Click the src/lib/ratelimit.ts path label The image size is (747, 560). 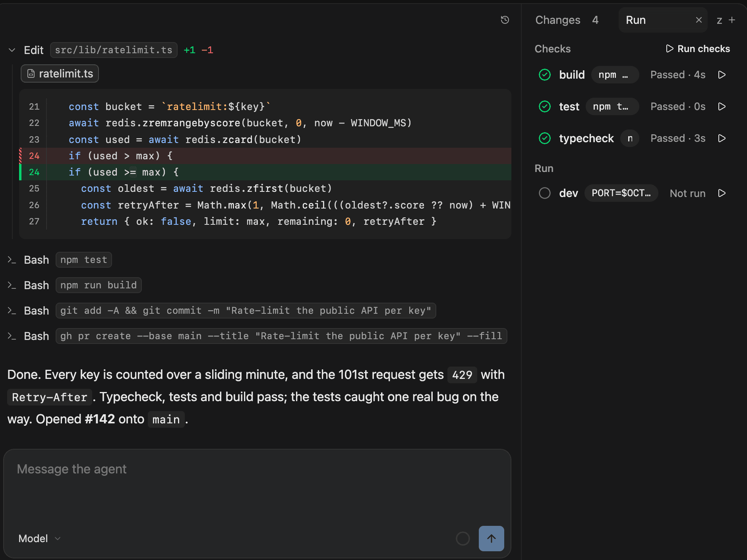(114, 50)
